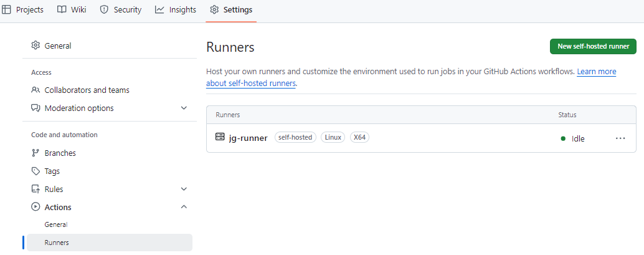Select the Settings tab

click(x=231, y=9)
